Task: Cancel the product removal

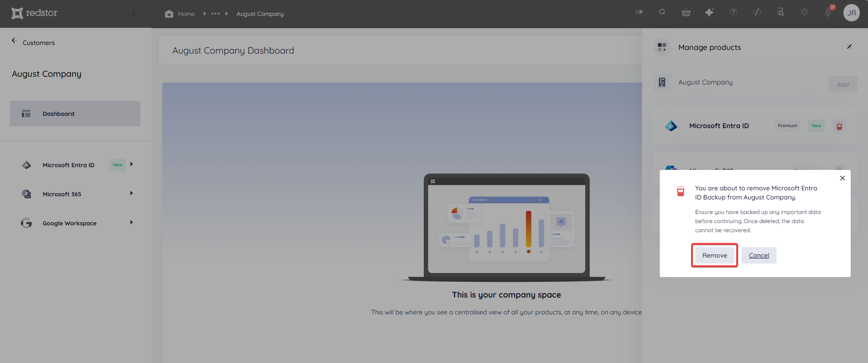Action: tap(759, 255)
